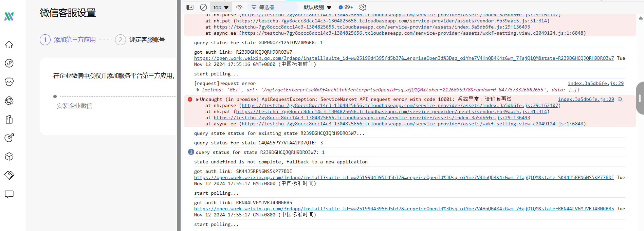Select step 2 绑定客服账号
The image size is (644, 231).
[x=140, y=40]
